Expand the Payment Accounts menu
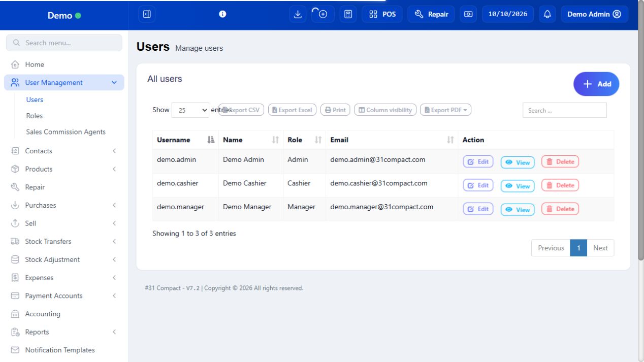 (64, 295)
